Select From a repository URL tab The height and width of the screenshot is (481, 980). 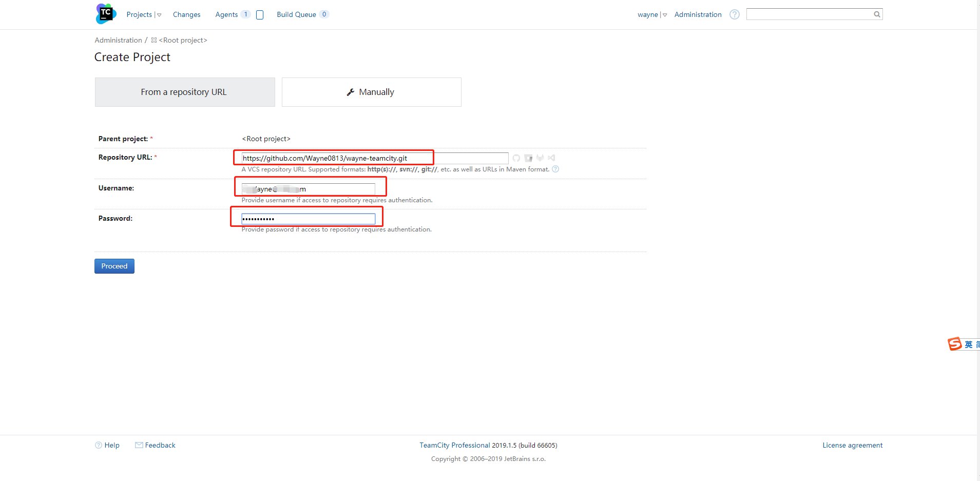[185, 92]
